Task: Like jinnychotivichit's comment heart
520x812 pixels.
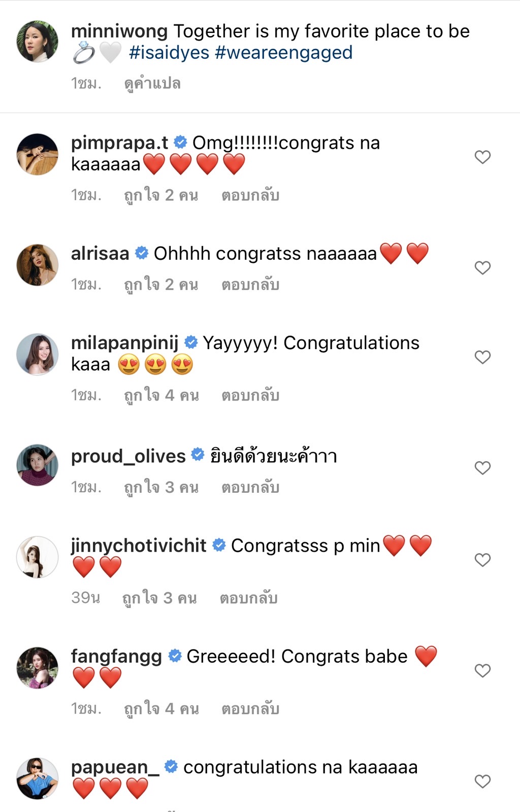Action: 481,560
